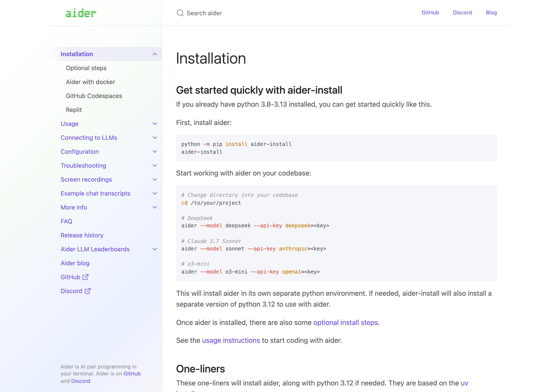Click the search magnifier icon
Screen dimensions: 558x392
(180, 13)
